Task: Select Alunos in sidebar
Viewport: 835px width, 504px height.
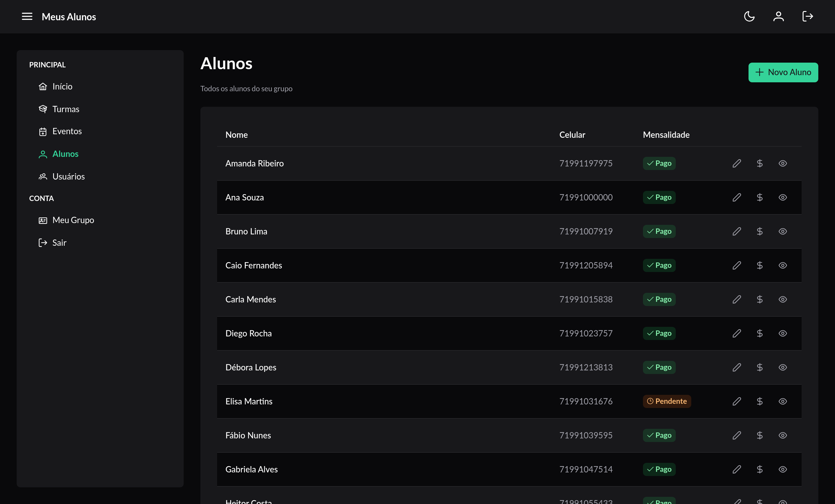Action: (58, 154)
